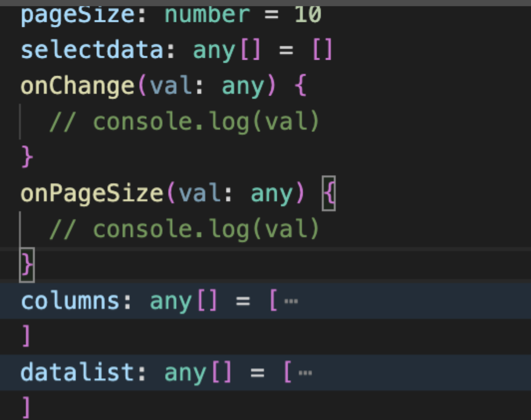Screen dimensions: 531x420
Task: Click the highlighted opening brace of onPageSize
Action: point(329,193)
